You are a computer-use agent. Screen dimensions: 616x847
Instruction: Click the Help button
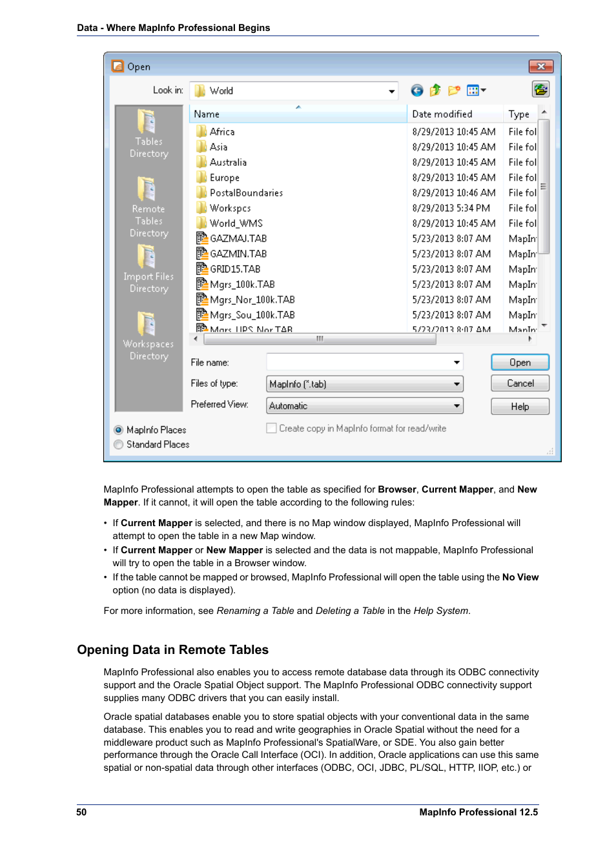[x=520, y=406]
